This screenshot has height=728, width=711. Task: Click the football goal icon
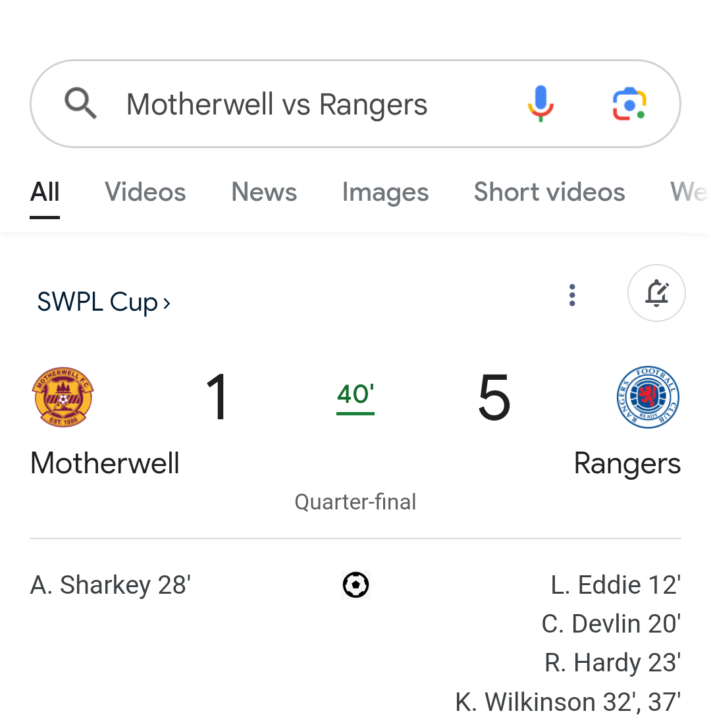click(x=355, y=585)
